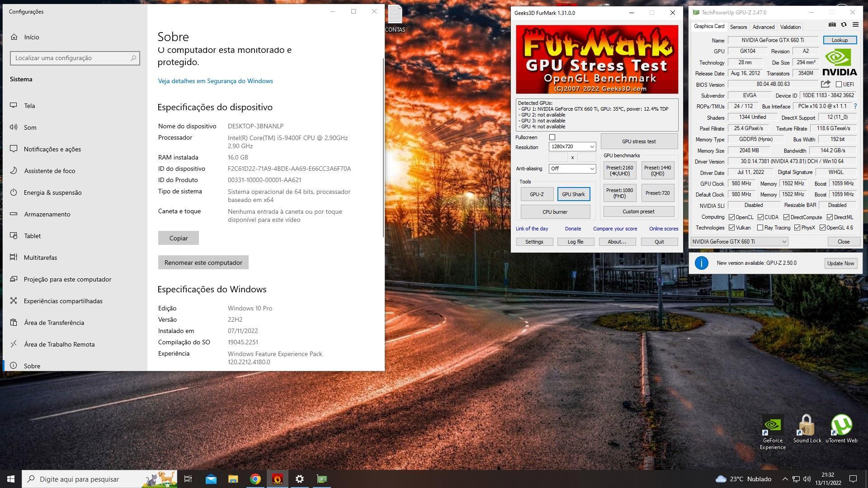
Task: Switch to the Sensors tab
Action: click(738, 27)
